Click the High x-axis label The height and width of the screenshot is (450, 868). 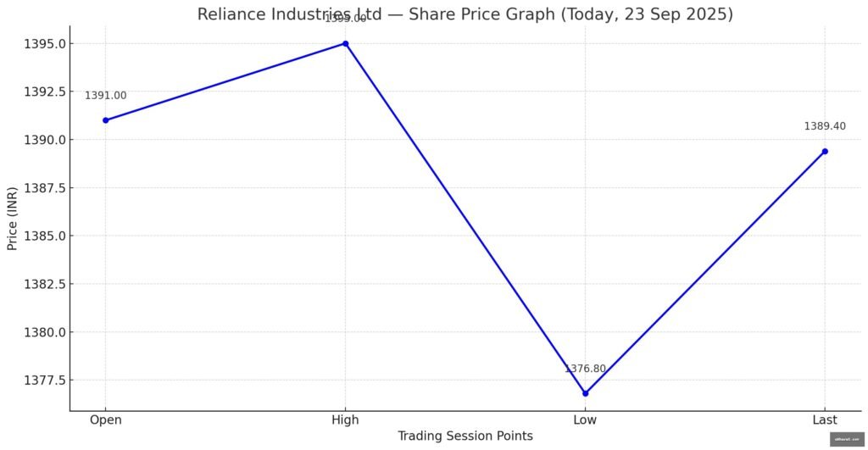345,420
